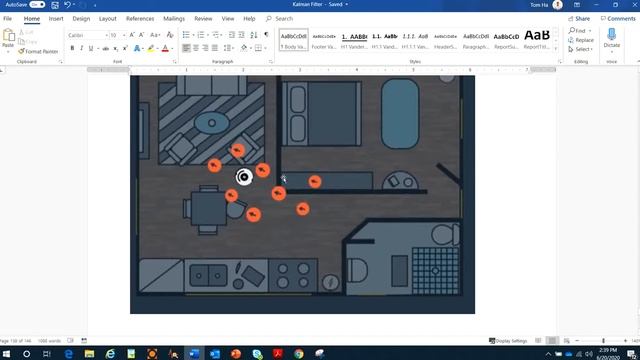Adjust the zoom slider
640x360 pixels.
coord(603,341)
